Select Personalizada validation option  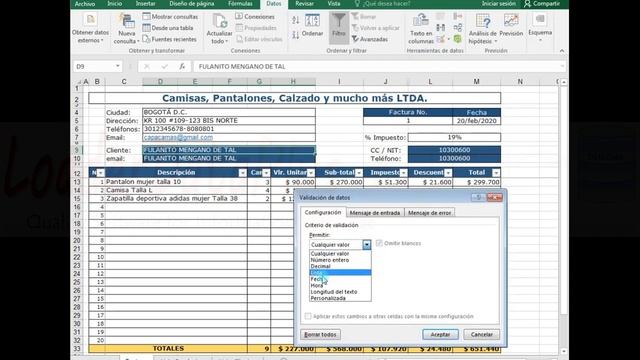340,298
